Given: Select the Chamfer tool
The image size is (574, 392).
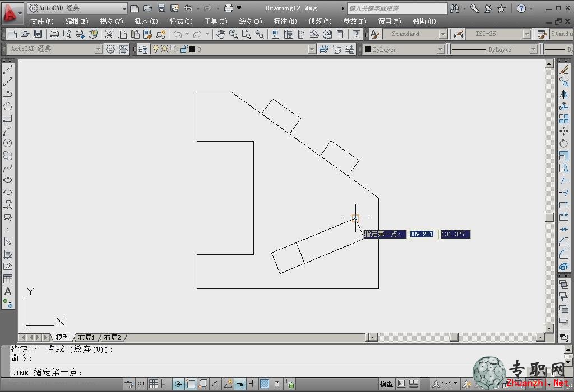Looking at the screenshot, I should tap(564, 242).
